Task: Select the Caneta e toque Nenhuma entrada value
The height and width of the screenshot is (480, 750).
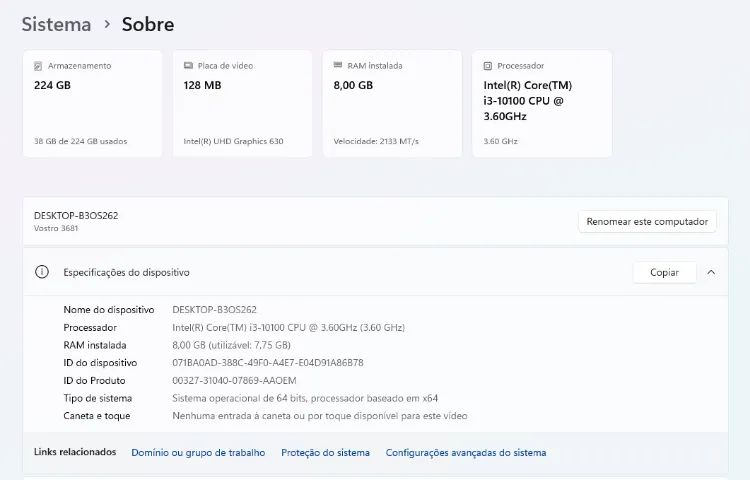Action: click(320, 416)
